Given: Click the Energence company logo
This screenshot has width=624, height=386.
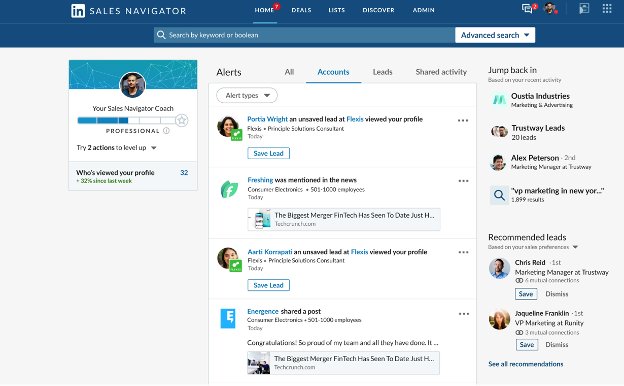Looking at the screenshot, I should [x=228, y=318].
